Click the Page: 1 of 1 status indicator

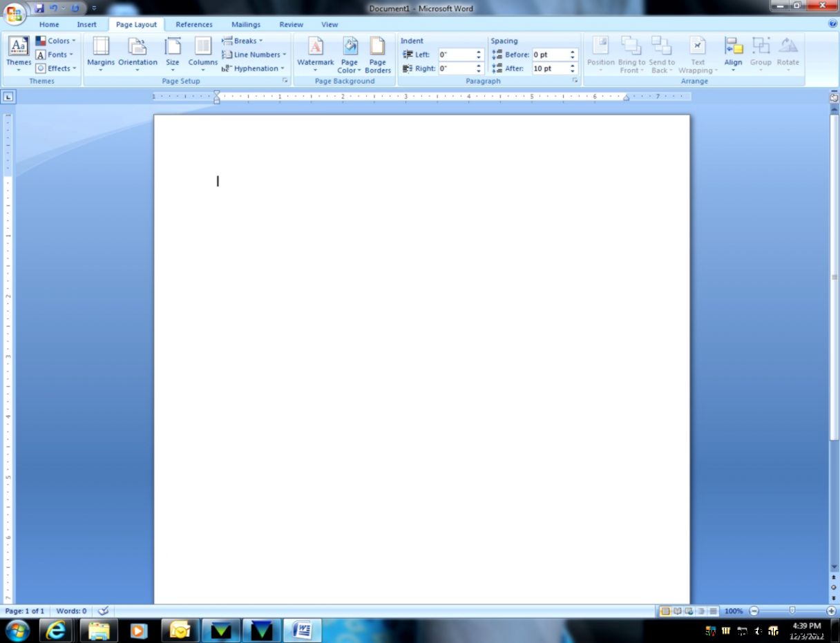pos(25,611)
